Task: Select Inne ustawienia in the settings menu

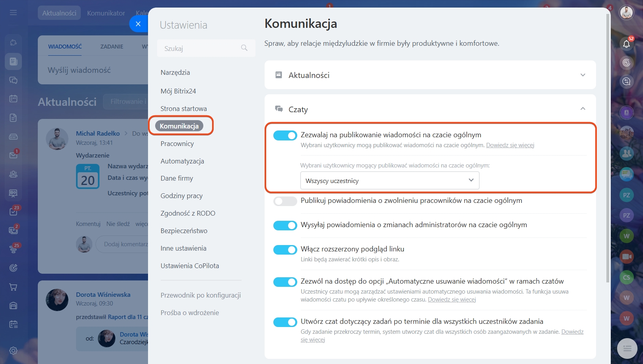Action: point(183,248)
